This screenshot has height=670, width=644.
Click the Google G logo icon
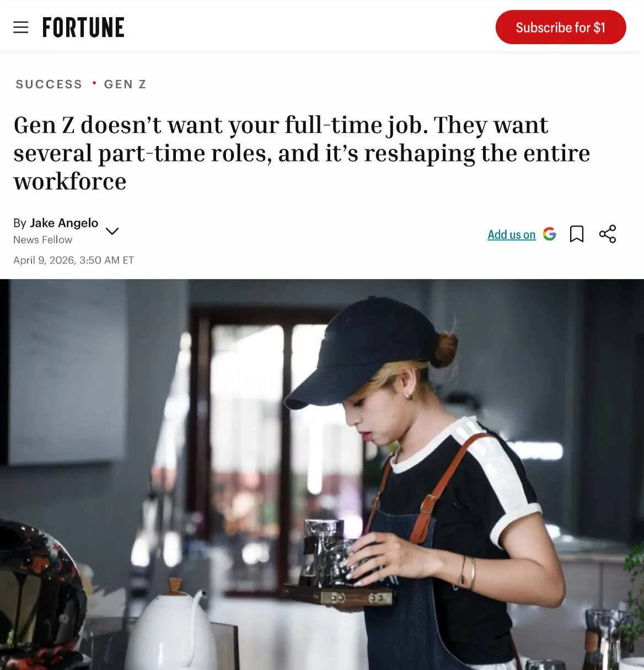549,234
